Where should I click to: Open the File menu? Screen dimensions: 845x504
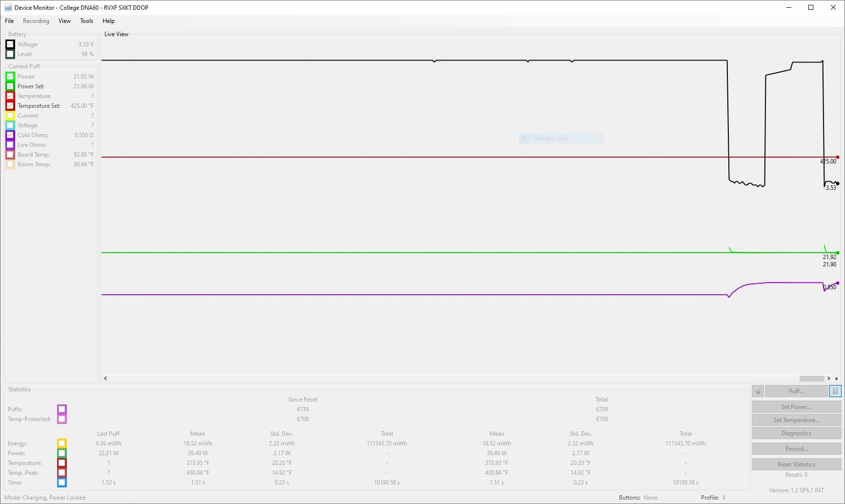pos(9,21)
